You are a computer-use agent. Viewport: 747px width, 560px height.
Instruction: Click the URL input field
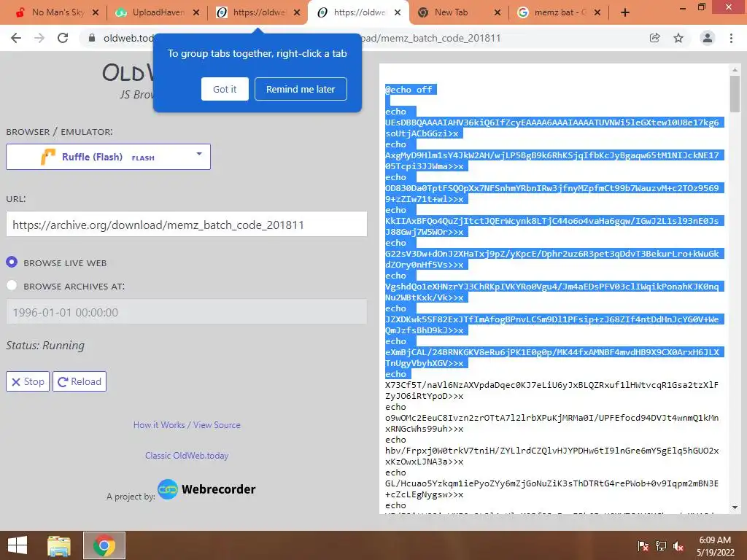[186, 225]
